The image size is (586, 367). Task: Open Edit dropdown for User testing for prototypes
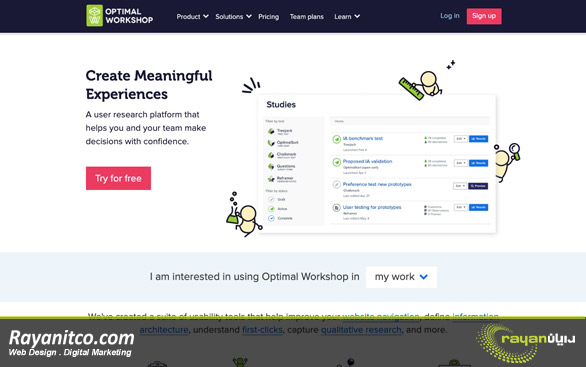(x=460, y=207)
